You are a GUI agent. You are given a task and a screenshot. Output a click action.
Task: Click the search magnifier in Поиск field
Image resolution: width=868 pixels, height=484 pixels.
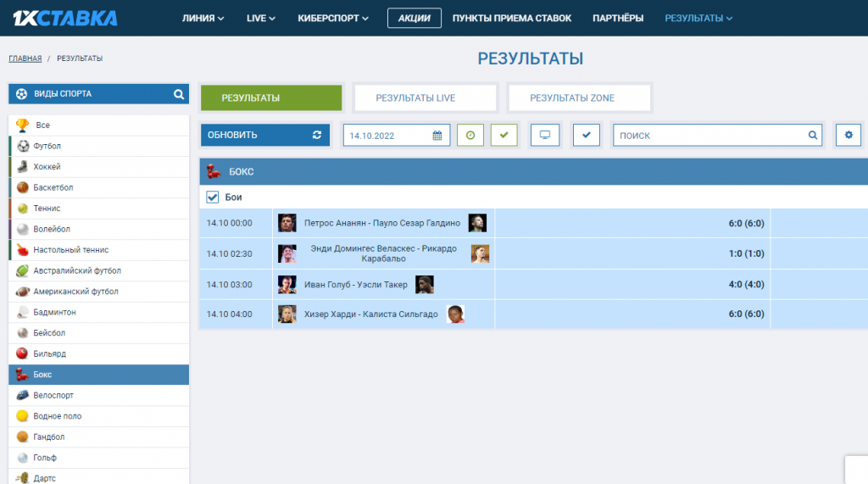tap(812, 135)
